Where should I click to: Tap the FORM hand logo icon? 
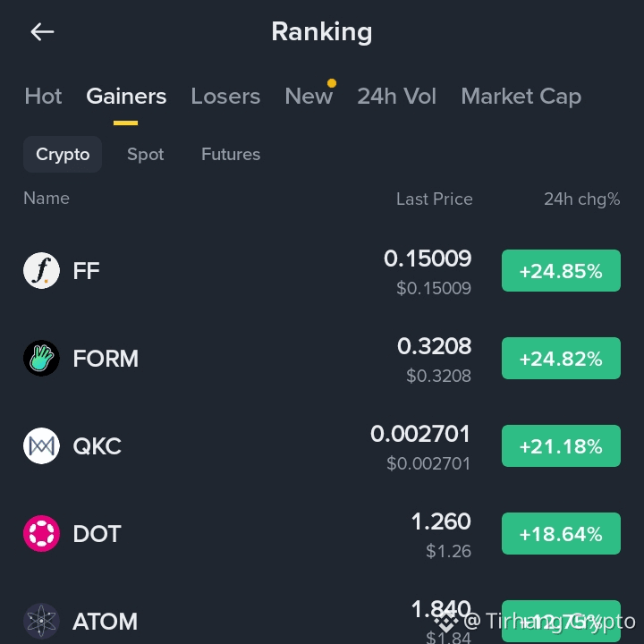41,358
